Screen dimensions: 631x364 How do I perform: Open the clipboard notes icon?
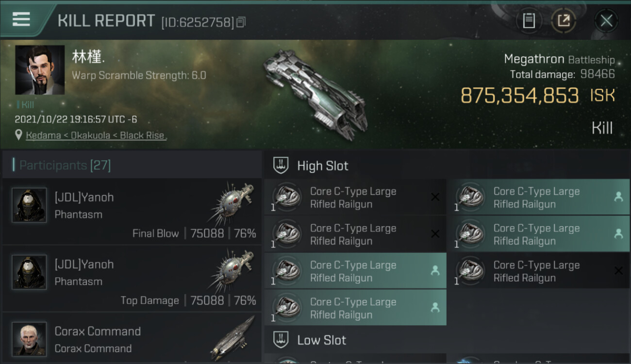(529, 20)
